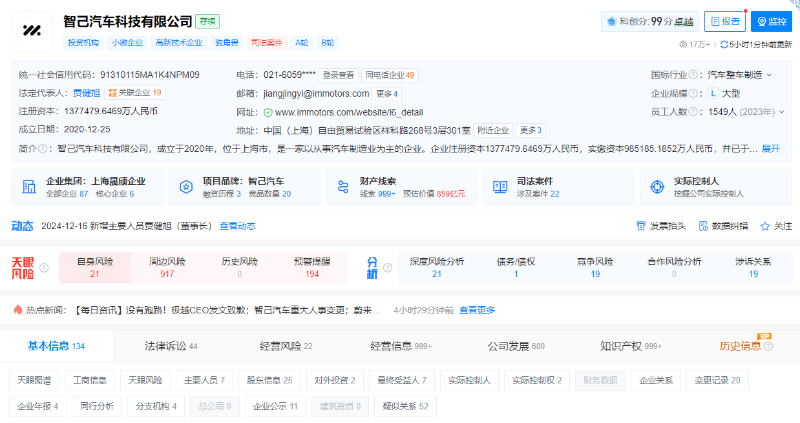Switch to the 经营信息 999+ tab

401,346
